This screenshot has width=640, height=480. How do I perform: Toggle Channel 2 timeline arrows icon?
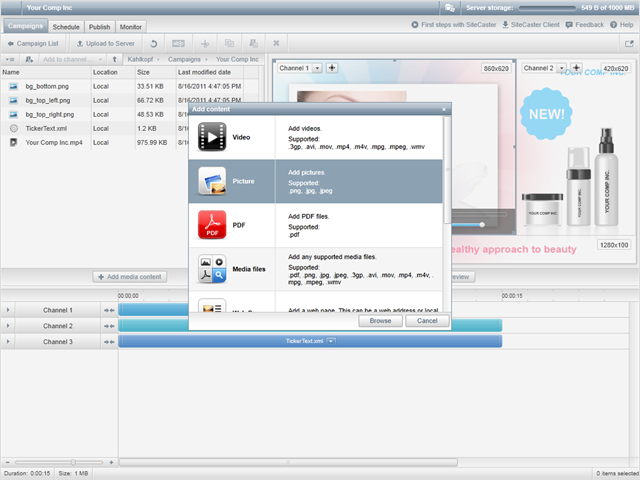(x=109, y=326)
